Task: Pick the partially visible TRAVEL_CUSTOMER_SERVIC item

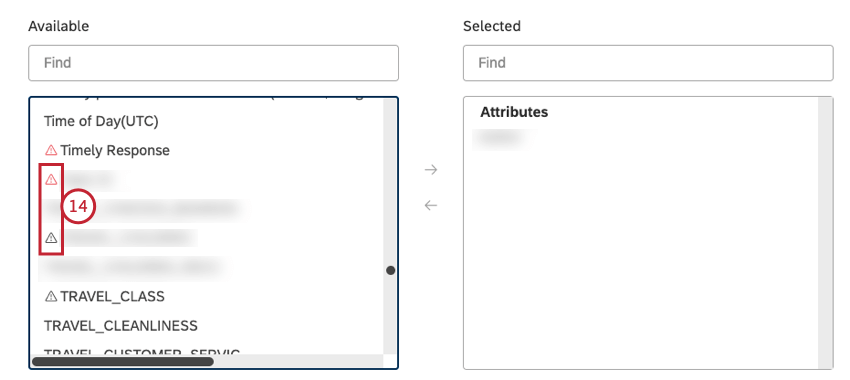Action: point(142,351)
